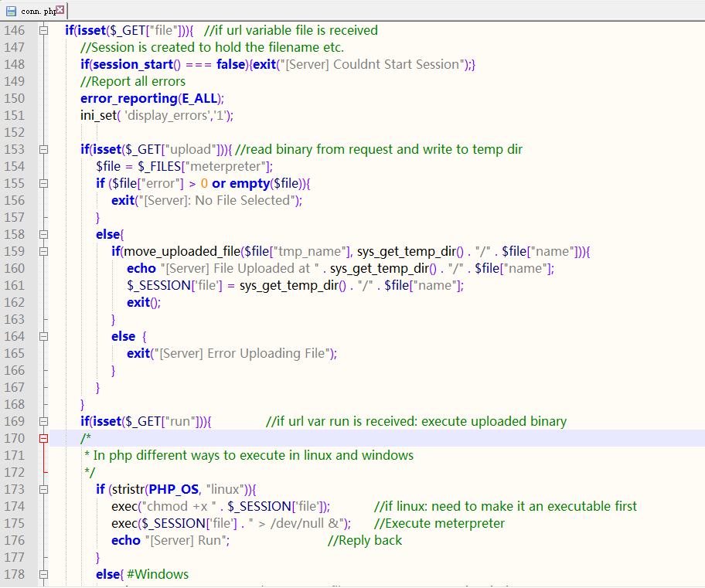Click the comment opener '/*' on line 170
Screen dimensions: 705x588
tap(86, 438)
